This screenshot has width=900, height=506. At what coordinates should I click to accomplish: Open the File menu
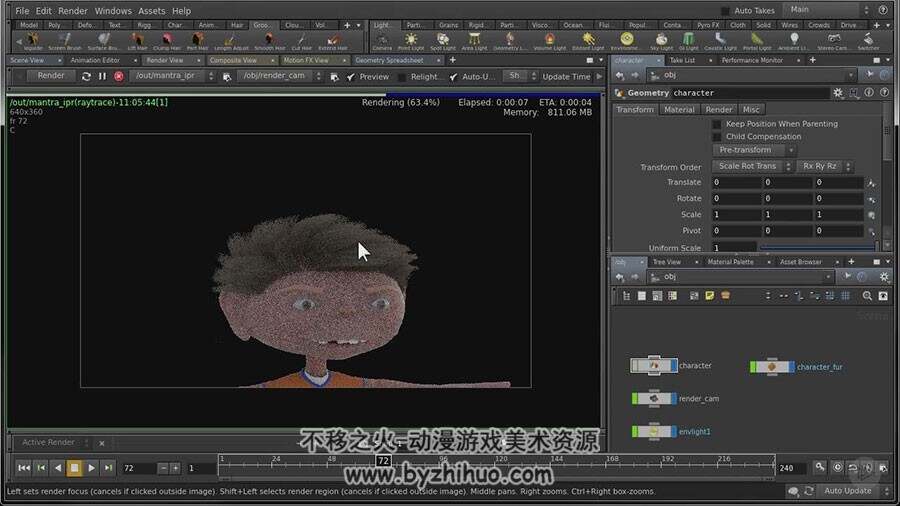(x=22, y=11)
